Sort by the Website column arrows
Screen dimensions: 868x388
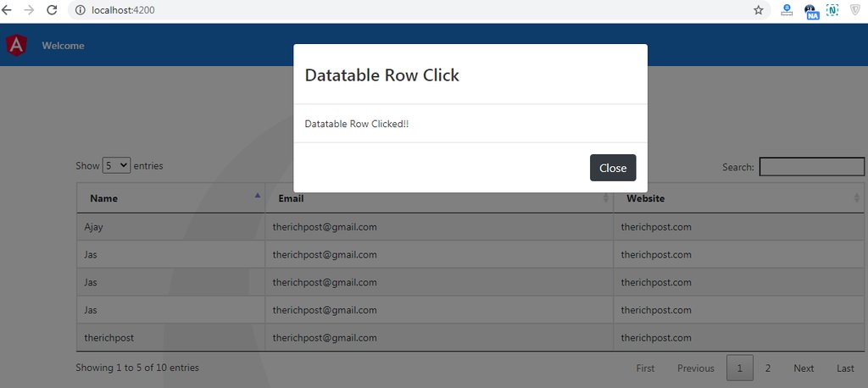click(x=857, y=197)
